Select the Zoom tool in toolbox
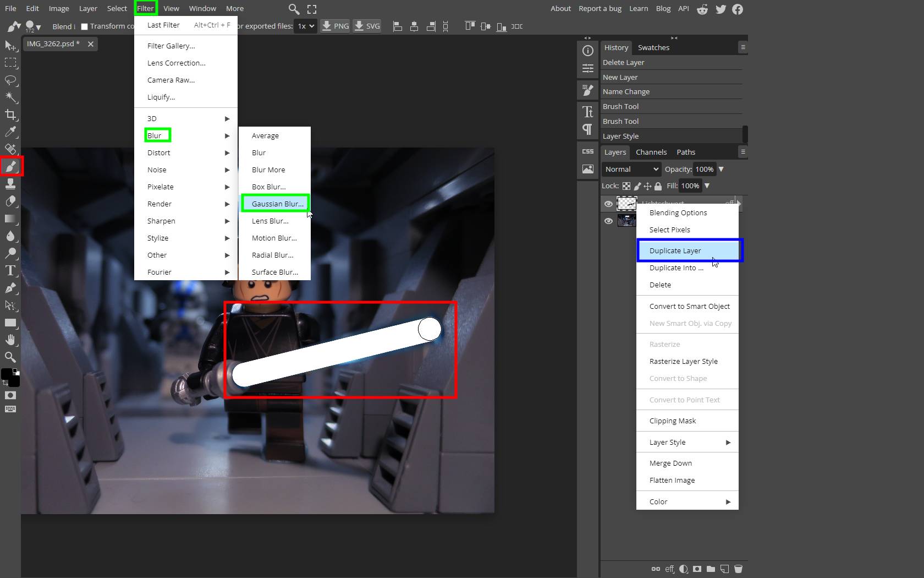The image size is (924, 578). (10, 357)
